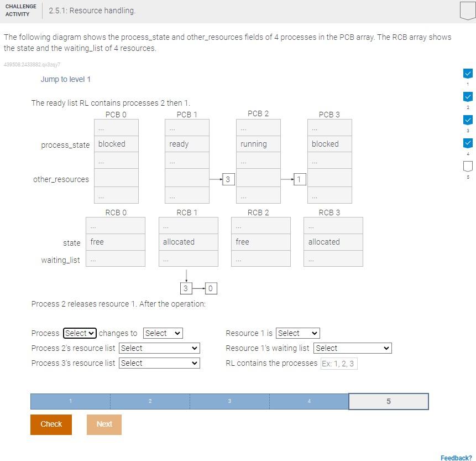Open the 'Resource 1 is' dropdown

[x=298, y=333]
